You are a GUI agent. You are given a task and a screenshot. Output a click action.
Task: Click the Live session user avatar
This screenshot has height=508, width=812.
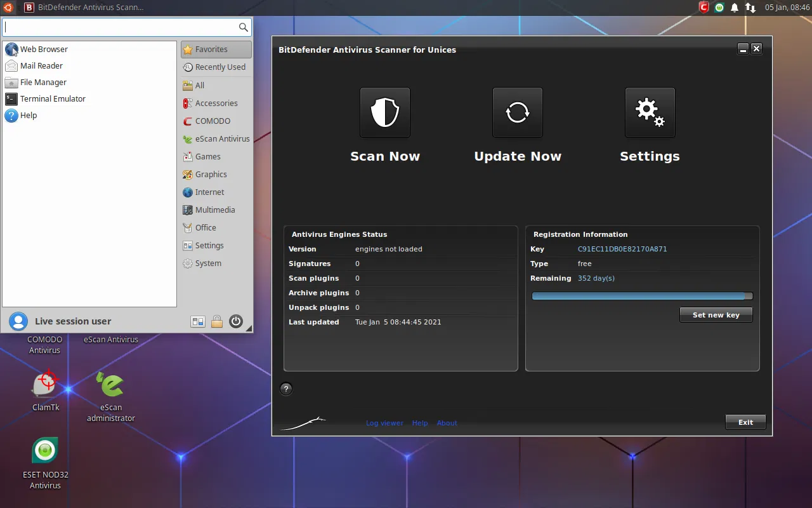(18, 321)
